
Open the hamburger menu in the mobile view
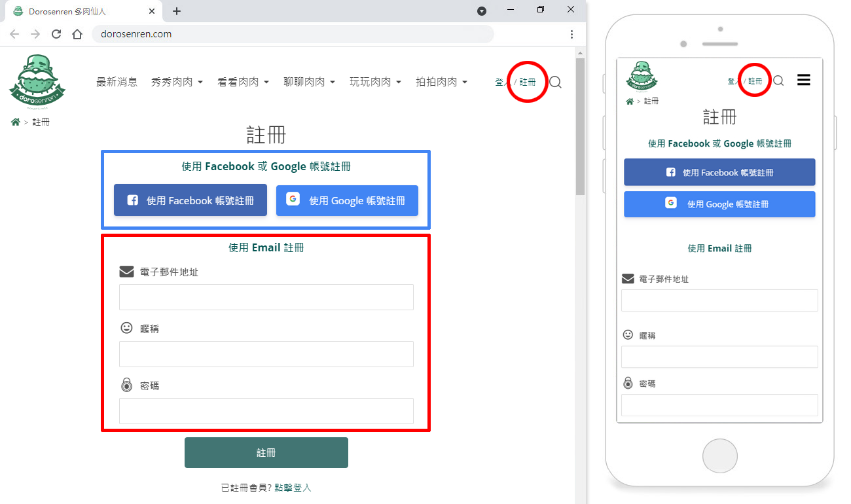point(803,79)
